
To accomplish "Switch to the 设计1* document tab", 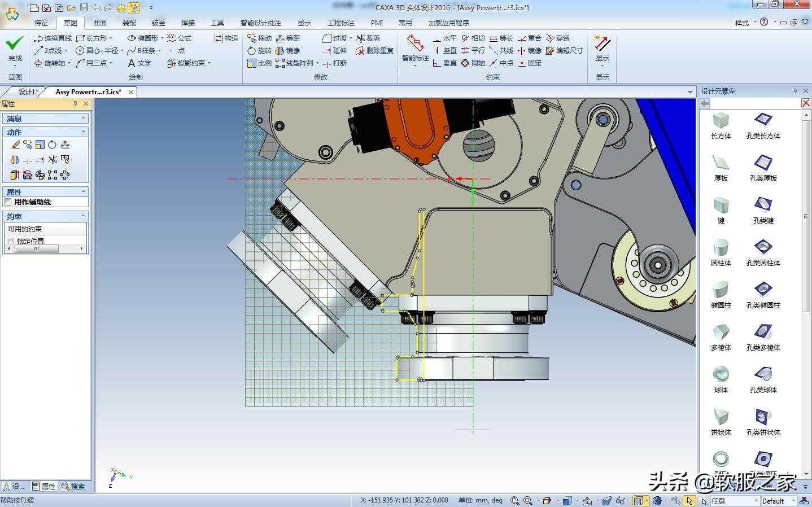I will [x=28, y=91].
